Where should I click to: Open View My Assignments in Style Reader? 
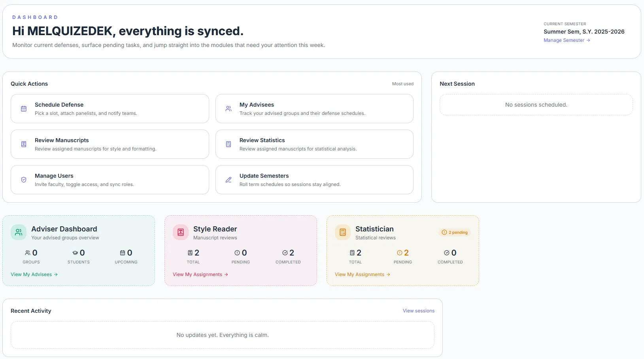click(x=200, y=274)
